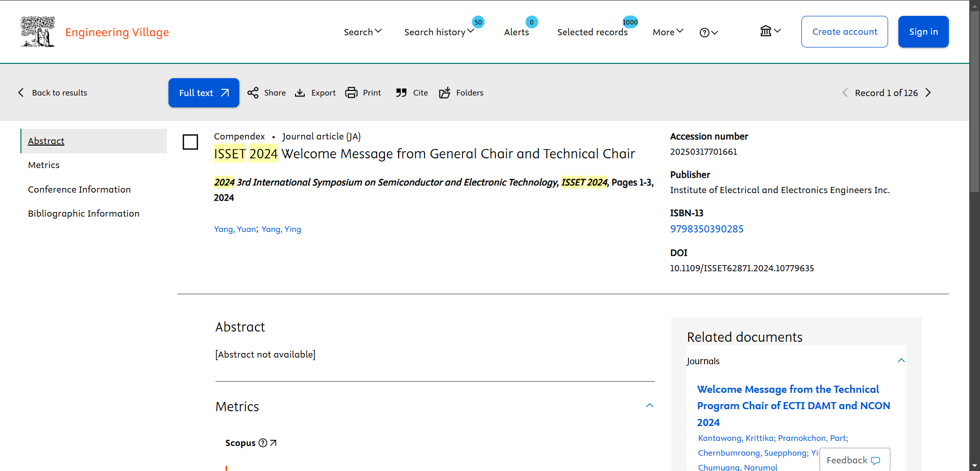Screen dimensions: 980x471
Task: Open the Folders icon
Action: [x=445, y=93]
